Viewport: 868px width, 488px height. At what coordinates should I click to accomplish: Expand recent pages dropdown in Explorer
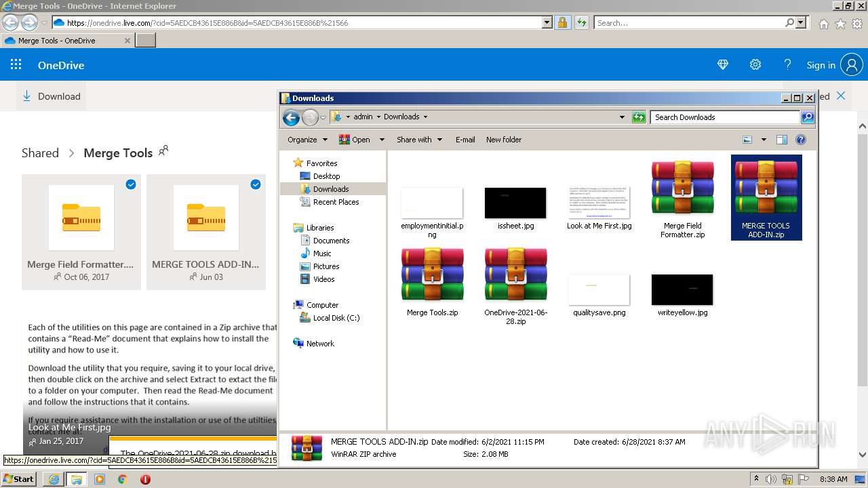[x=323, y=117]
